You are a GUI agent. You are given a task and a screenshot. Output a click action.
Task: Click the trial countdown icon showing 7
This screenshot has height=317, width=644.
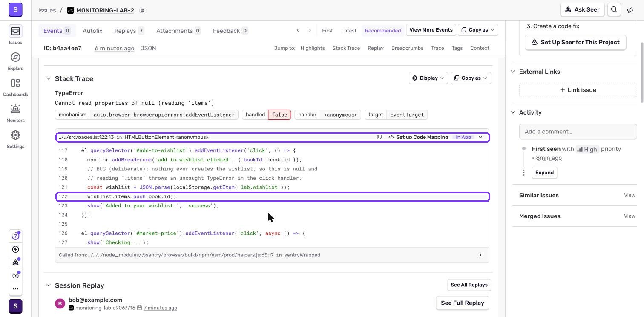tap(15, 236)
